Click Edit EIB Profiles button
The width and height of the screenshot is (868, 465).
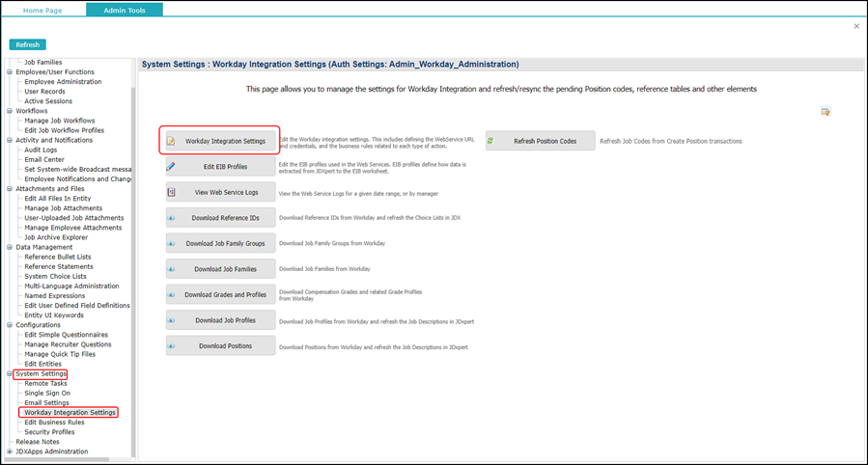[x=221, y=167]
